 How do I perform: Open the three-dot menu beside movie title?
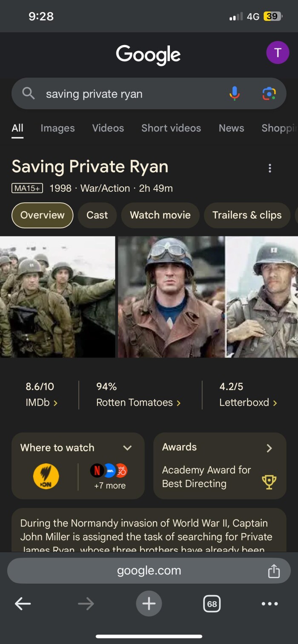click(x=269, y=168)
